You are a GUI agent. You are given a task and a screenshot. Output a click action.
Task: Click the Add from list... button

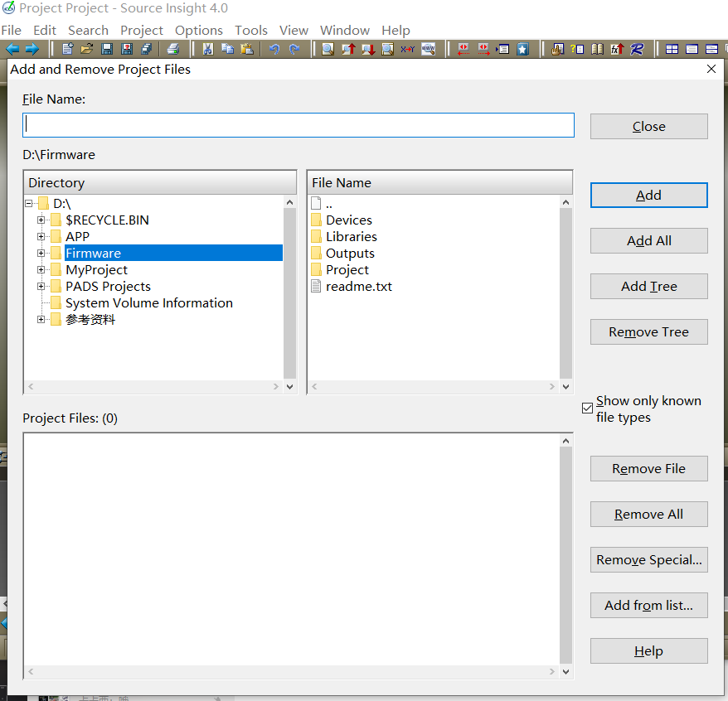[648, 605]
